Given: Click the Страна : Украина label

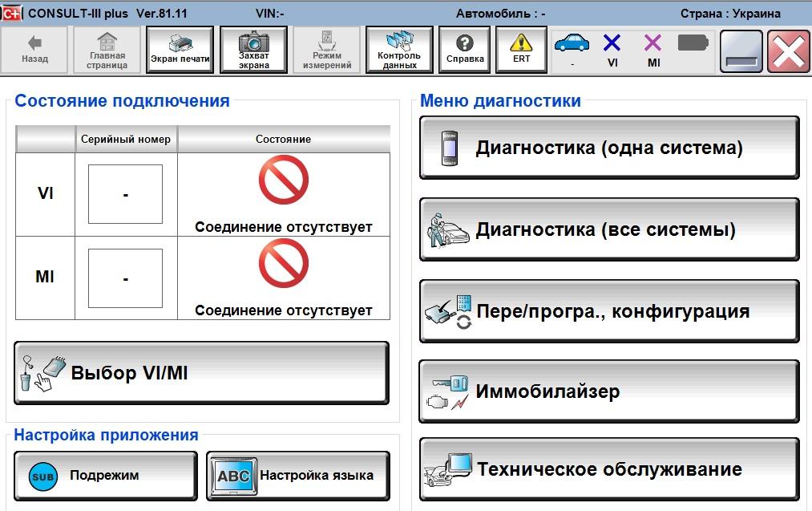Looking at the screenshot, I should pyautogui.click(x=730, y=14).
